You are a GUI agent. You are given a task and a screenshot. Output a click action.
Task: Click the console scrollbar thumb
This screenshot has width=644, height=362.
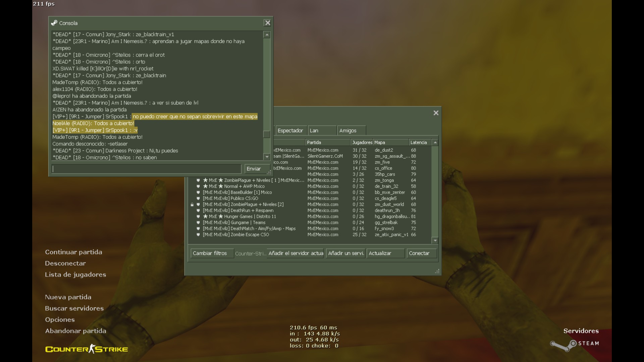267,134
